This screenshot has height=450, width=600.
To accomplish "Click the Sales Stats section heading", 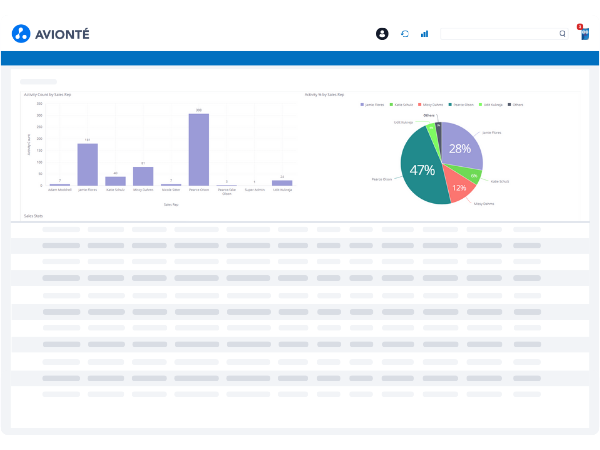I will [x=33, y=215].
